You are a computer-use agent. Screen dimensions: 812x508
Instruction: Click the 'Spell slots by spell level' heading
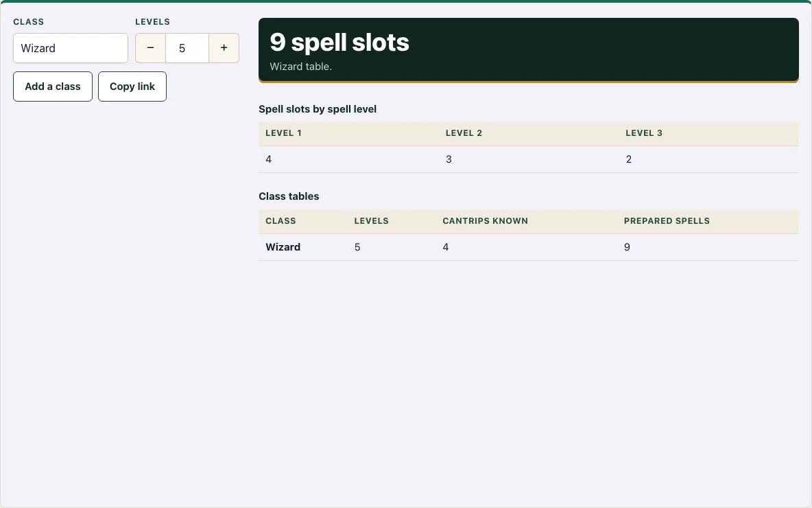[318, 109]
